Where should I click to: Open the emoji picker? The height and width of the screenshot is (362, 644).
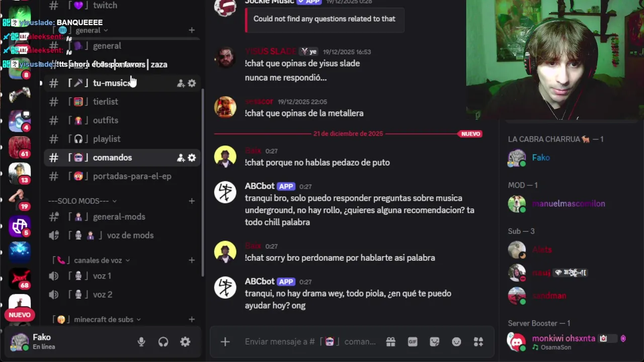coord(456,342)
